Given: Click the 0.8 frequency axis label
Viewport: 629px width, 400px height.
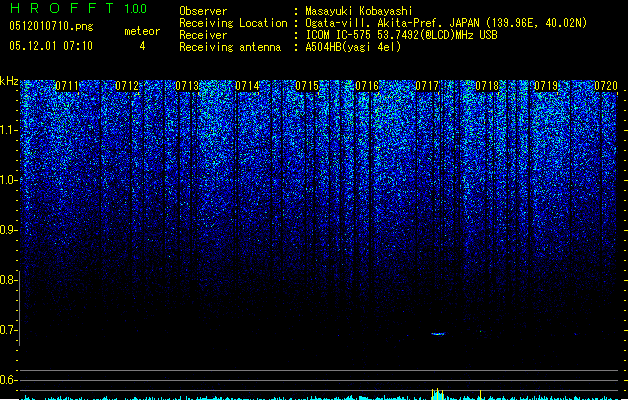Looking at the screenshot, I should tap(8, 280).
